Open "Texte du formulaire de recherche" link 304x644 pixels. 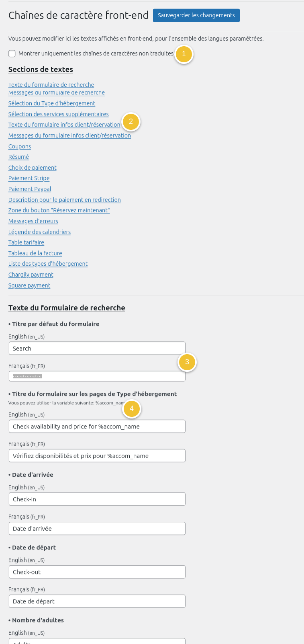[51, 85]
